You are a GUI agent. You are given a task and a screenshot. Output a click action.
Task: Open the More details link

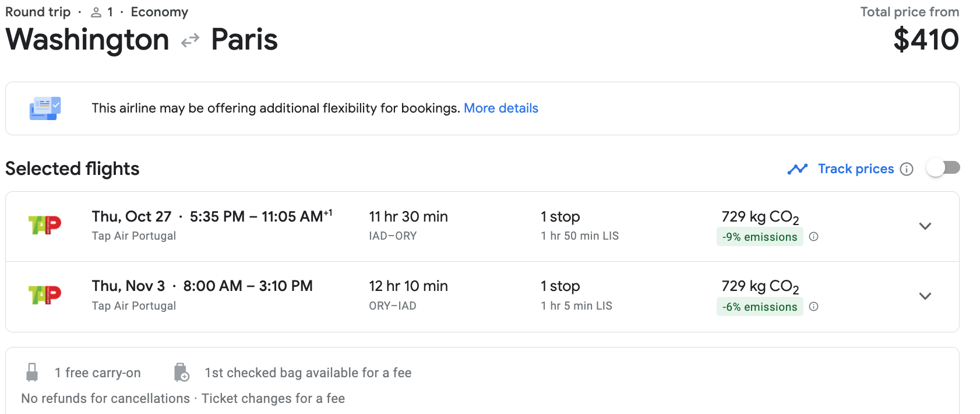click(501, 108)
